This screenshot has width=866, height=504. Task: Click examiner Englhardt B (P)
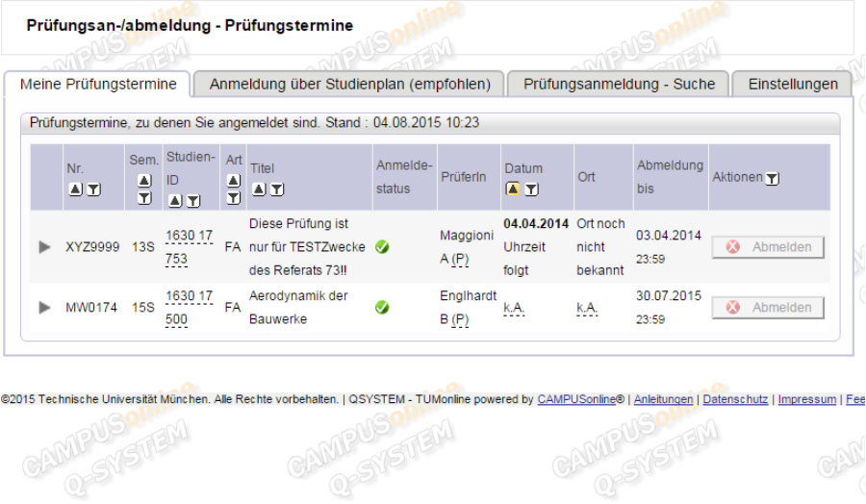tap(469, 308)
